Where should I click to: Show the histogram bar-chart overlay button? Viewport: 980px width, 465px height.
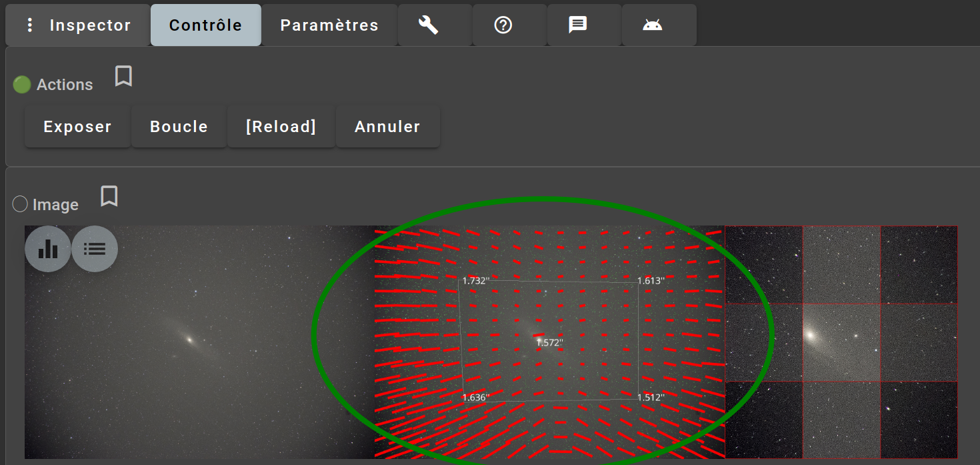pyautogui.click(x=48, y=249)
